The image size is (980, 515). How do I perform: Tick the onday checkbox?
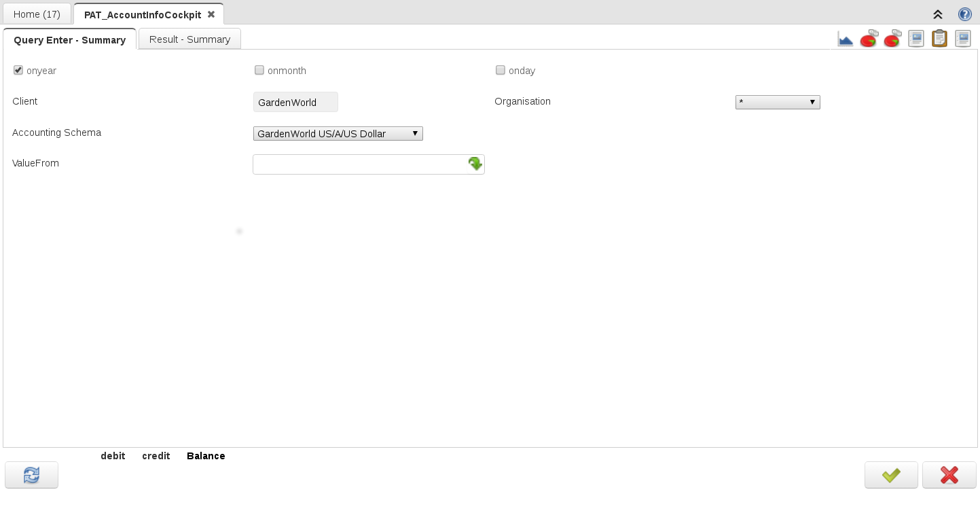tap(501, 70)
